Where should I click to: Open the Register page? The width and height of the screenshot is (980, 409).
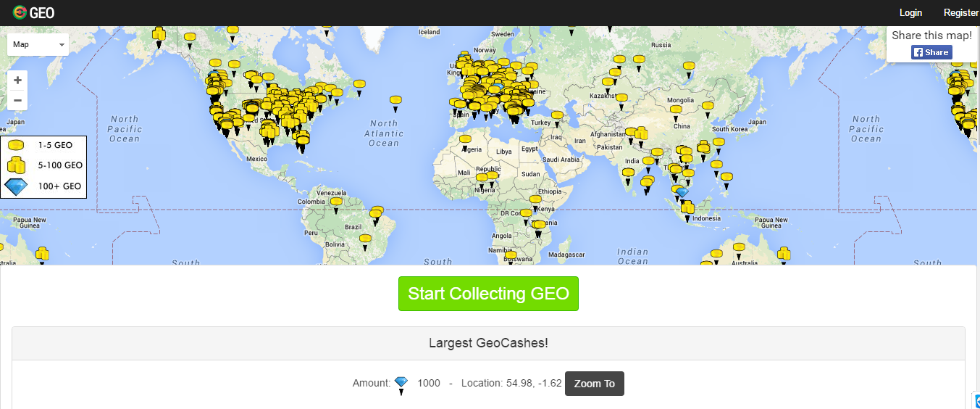[961, 12]
